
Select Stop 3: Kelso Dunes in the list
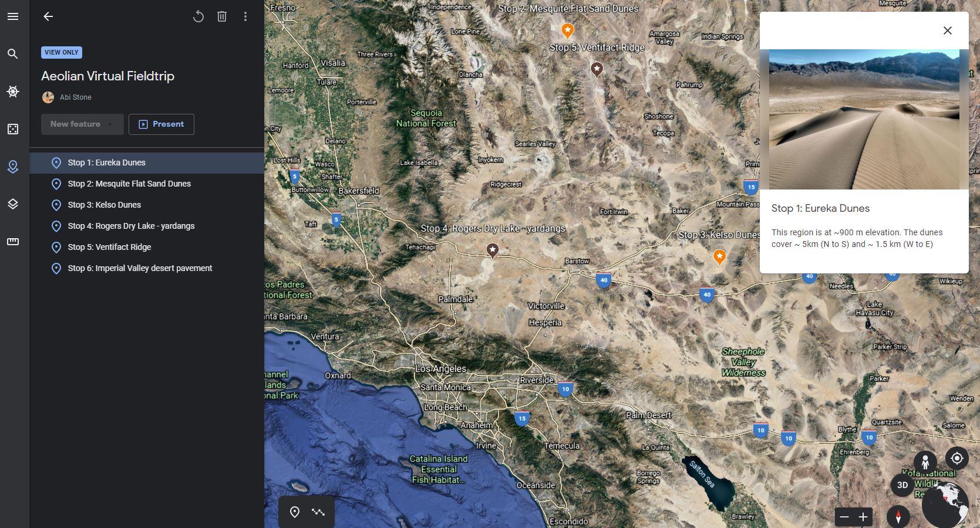104,205
